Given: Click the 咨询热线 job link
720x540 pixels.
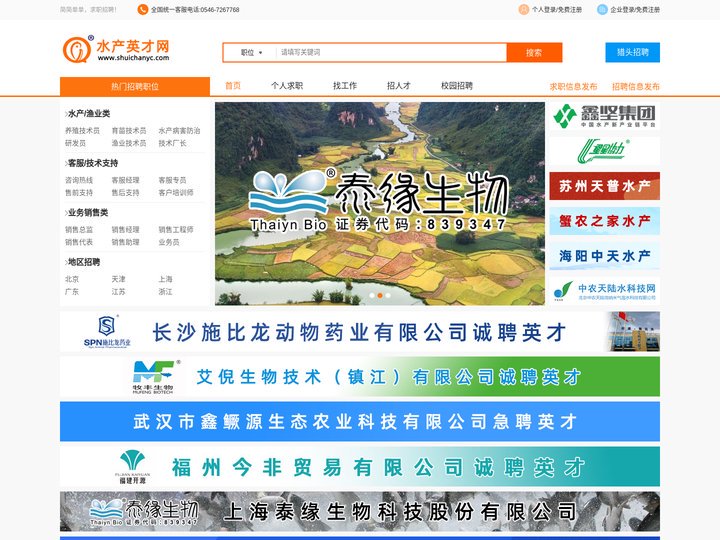Looking at the screenshot, I should click(79, 180).
